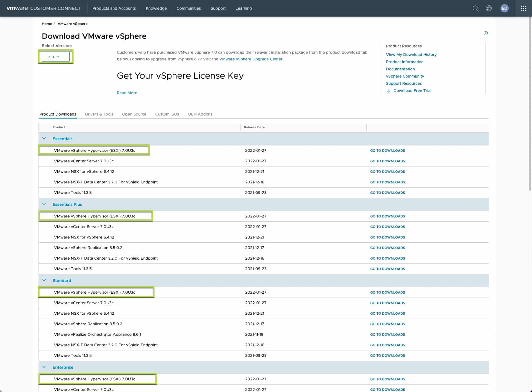Open vSphere Community link
The image size is (532, 392).
[x=405, y=76]
